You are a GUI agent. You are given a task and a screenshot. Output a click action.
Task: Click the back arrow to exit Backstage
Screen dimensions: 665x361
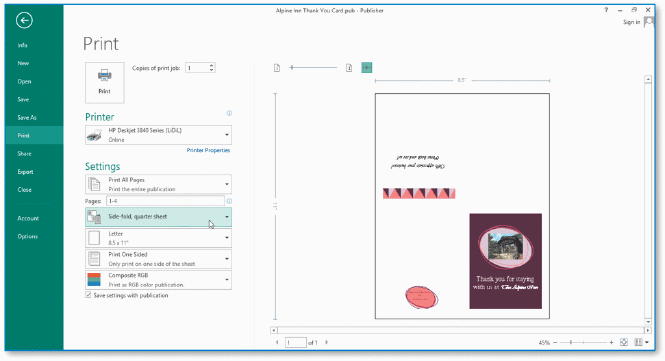[x=24, y=20]
